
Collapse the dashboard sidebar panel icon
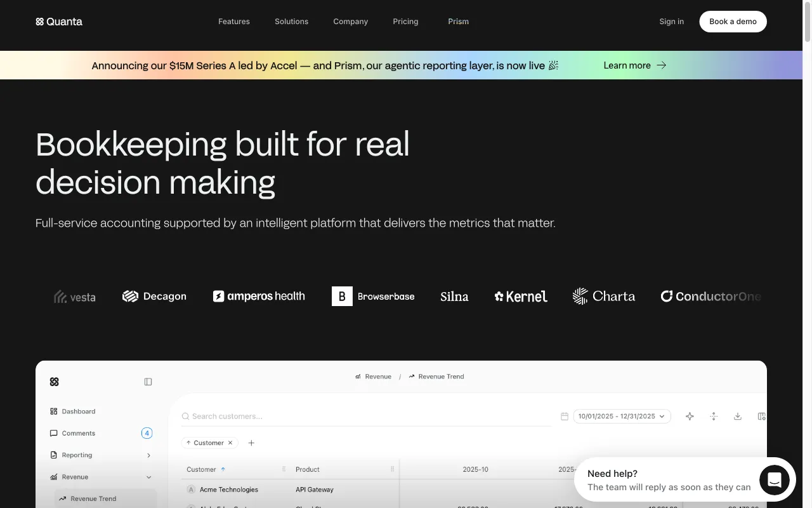(148, 382)
